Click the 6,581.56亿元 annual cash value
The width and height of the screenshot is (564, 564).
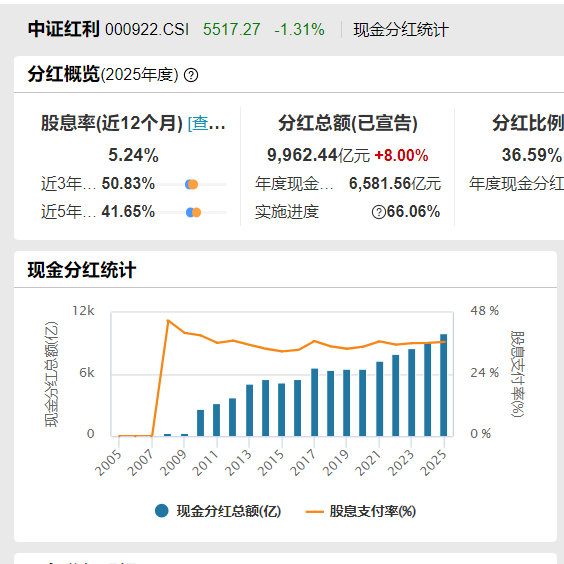pos(395,183)
